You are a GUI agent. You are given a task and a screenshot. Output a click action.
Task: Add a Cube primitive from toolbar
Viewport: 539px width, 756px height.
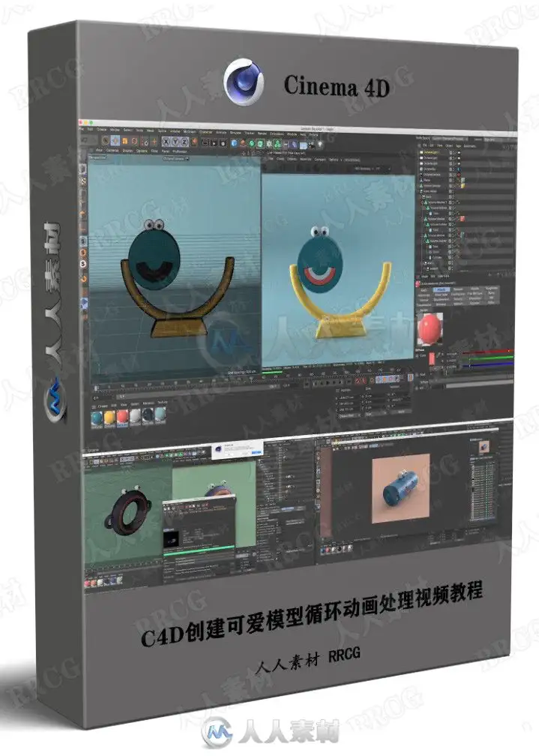click(234, 142)
